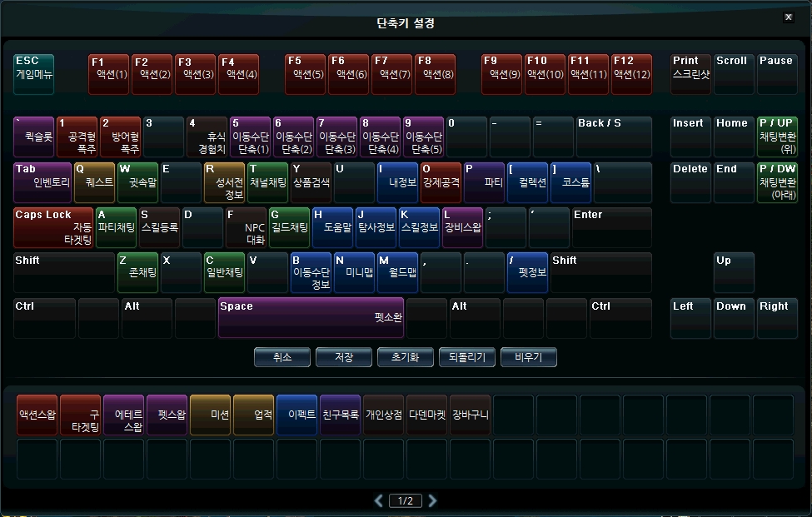Select the Tab 인벤토리 key
The height and width of the screenshot is (517, 812).
coord(42,181)
